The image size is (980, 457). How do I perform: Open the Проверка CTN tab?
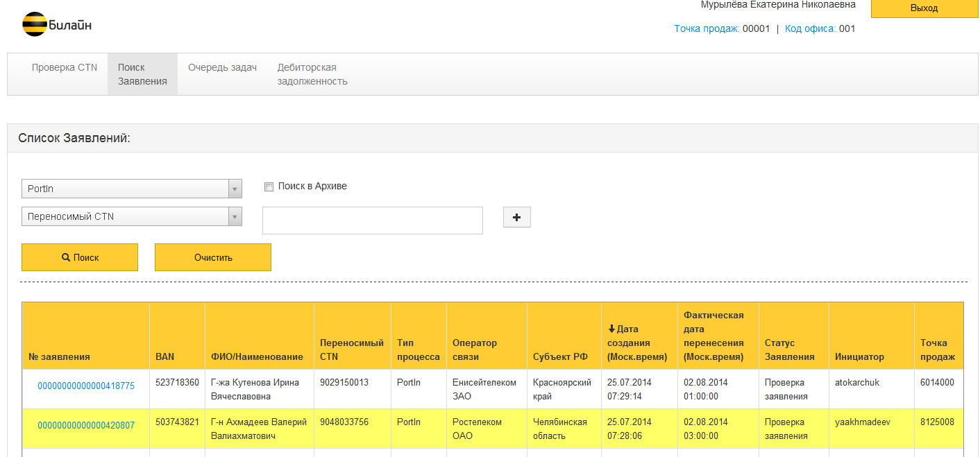(65, 67)
